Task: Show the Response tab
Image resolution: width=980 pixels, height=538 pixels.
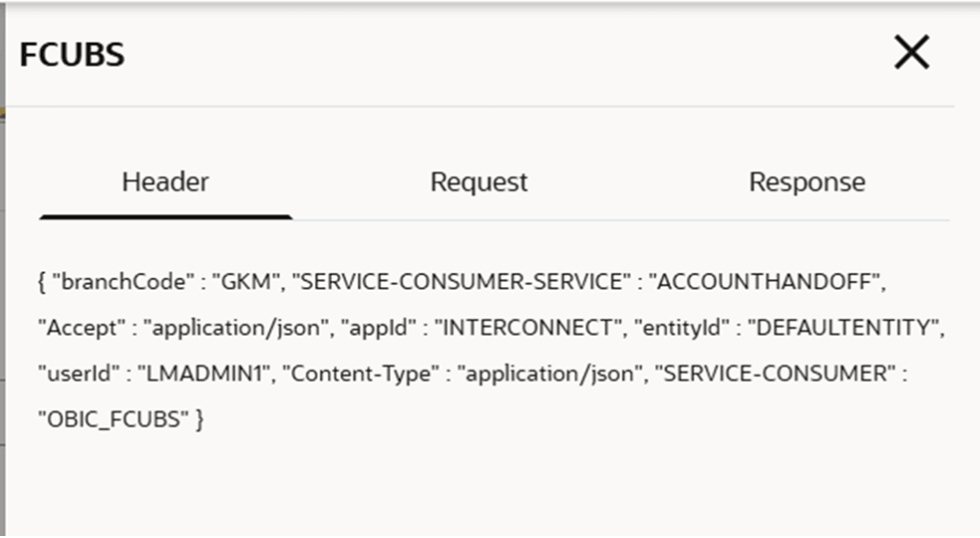Action: (x=807, y=182)
